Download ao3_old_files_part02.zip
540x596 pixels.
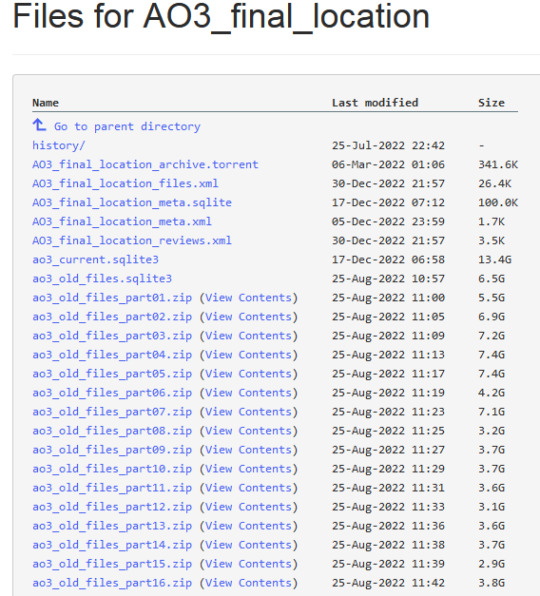112,317
